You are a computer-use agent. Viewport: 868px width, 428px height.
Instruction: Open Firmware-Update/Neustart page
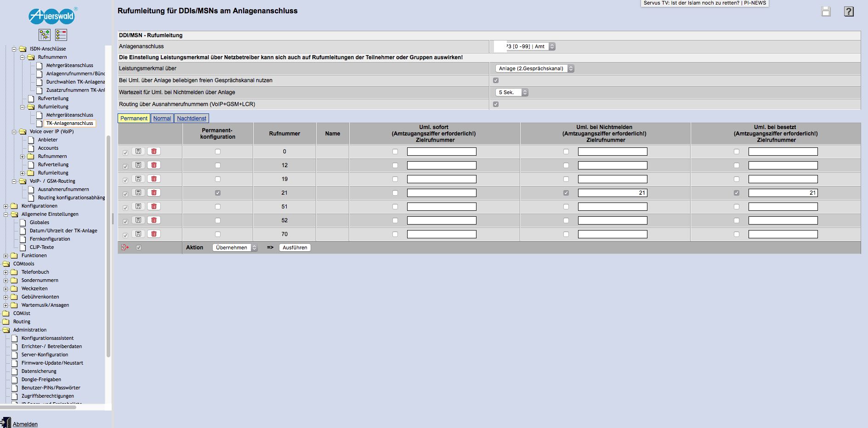52,363
